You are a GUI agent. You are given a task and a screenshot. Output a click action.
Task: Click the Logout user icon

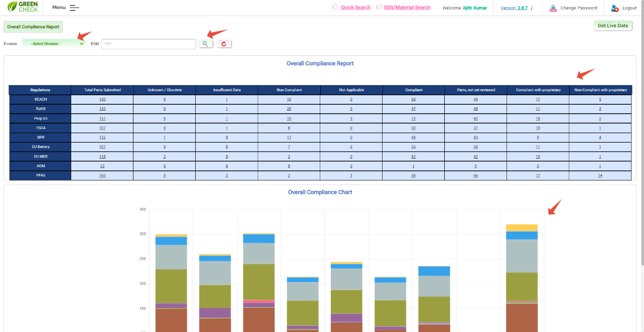(615, 8)
